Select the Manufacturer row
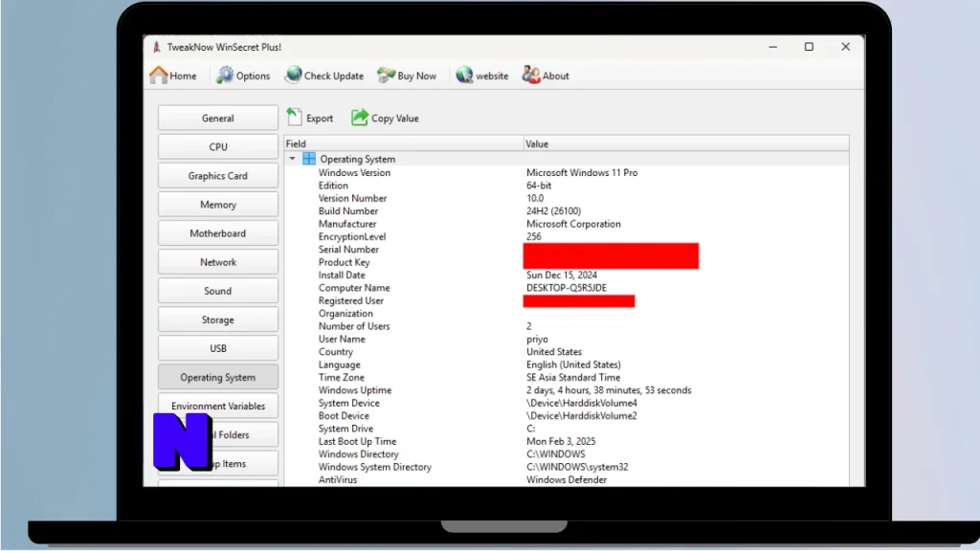The width and height of the screenshot is (980, 551). pyautogui.click(x=567, y=224)
